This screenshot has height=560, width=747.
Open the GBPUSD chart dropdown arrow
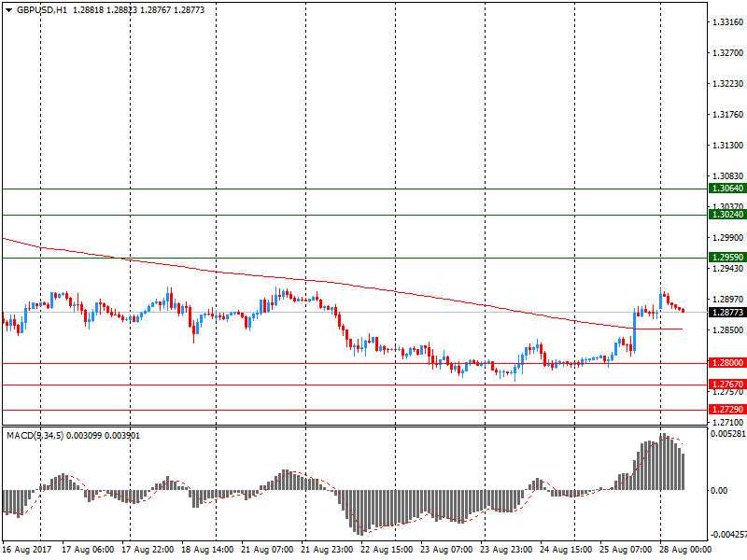tap(8, 10)
